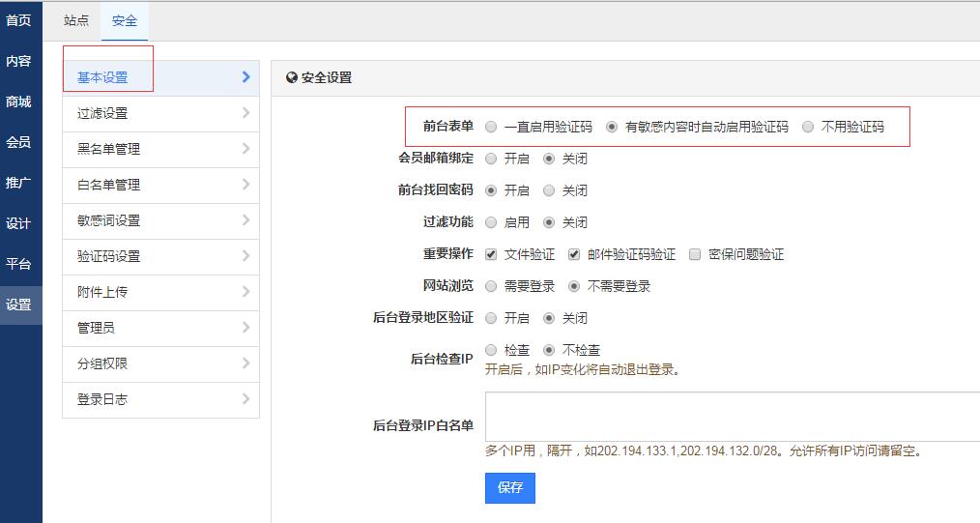The height and width of the screenshot is (523, 980).
Task: Open the 验证码设置 menu entry
Action: click(x=160, y=256)
